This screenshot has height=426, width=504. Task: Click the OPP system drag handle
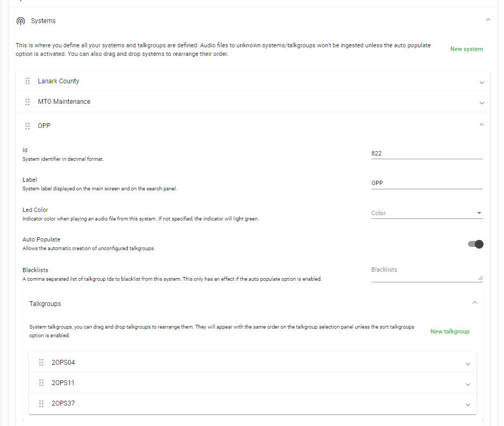27,126
